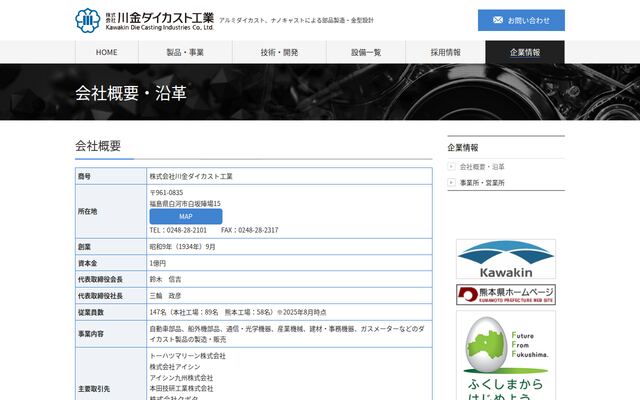Click the header tagline beginning アルミダイカスト
Image resolution: width=640 pixels, height=400 pixels.
point(296,20)
